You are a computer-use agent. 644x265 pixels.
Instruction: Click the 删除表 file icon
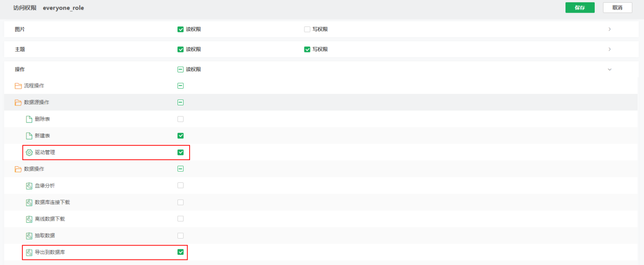pos(29,119)
